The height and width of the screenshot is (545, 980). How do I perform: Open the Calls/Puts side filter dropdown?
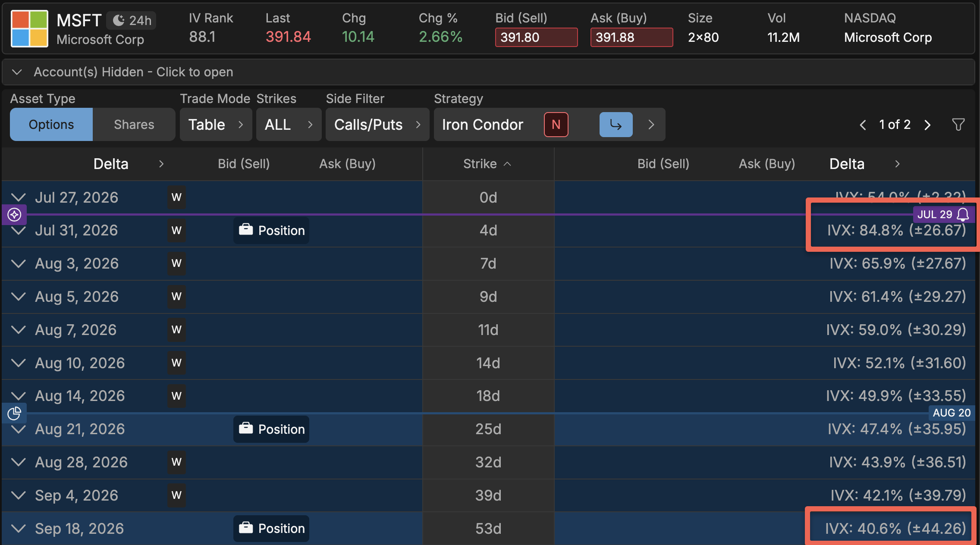point(377,124)
